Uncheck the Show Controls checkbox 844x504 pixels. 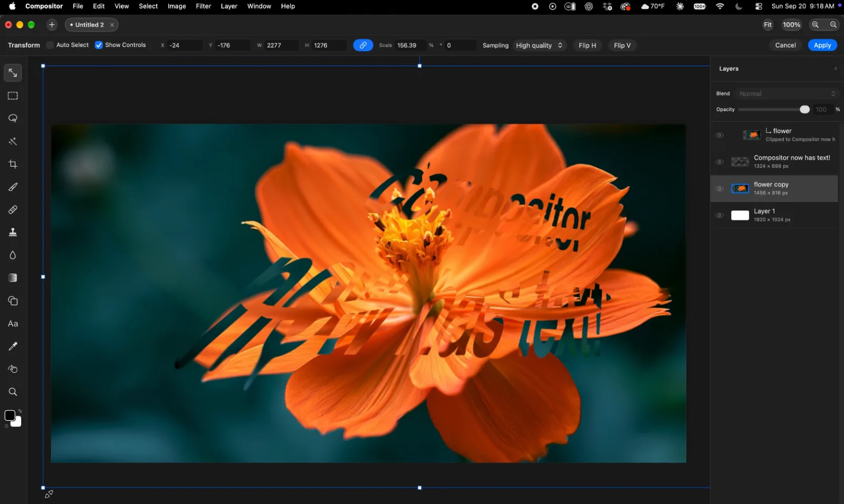click(99, 45)
